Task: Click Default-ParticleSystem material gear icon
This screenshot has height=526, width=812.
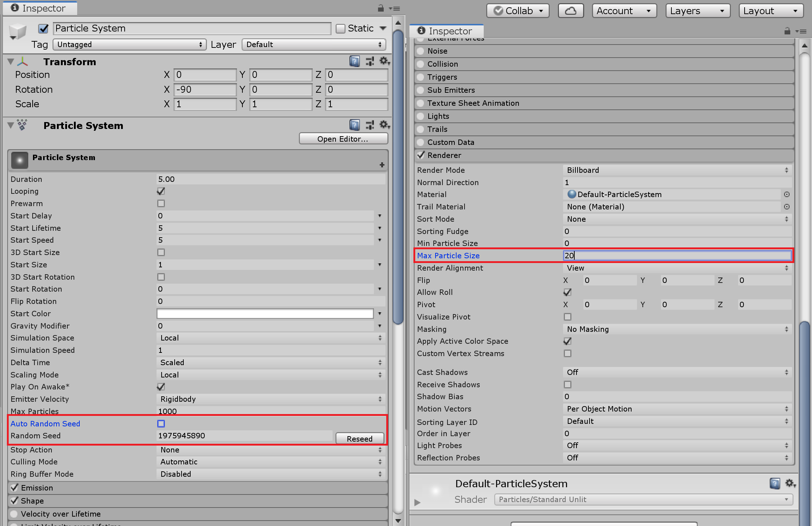Action: click(790, 483)
